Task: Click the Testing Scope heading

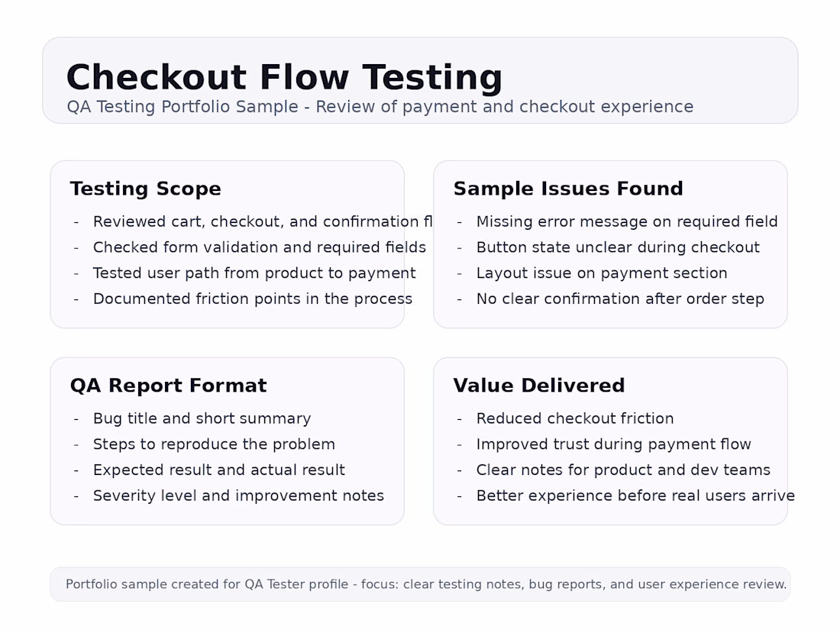Action: [x=145, y=189]
